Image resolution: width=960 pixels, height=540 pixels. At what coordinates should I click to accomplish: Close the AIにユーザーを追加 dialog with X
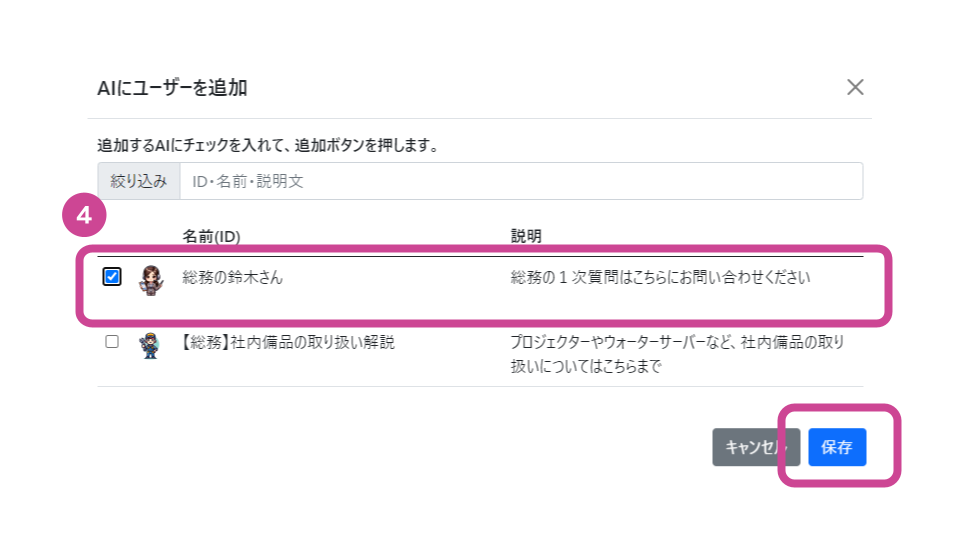pos(855,87)
